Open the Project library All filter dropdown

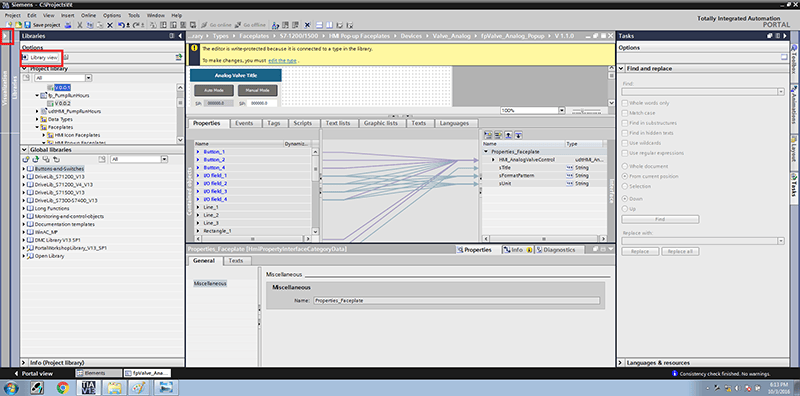coord(89,78)
